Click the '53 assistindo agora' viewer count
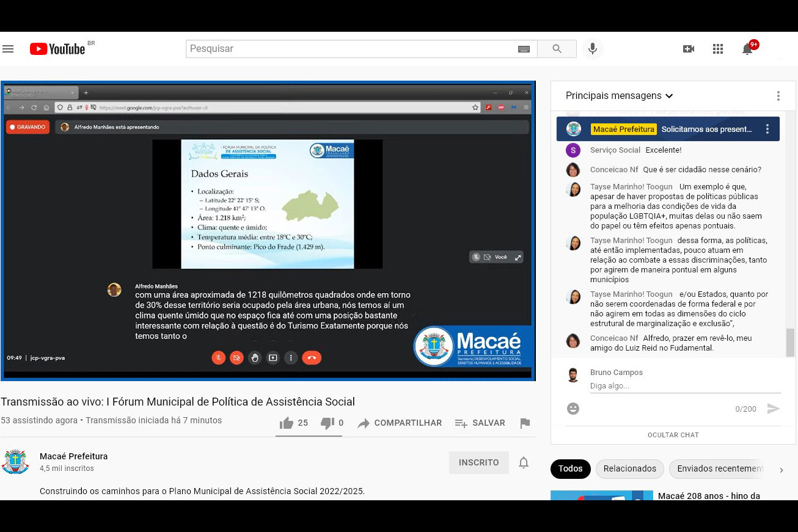This screenshot has width=798, height=532. pos(39,421)
